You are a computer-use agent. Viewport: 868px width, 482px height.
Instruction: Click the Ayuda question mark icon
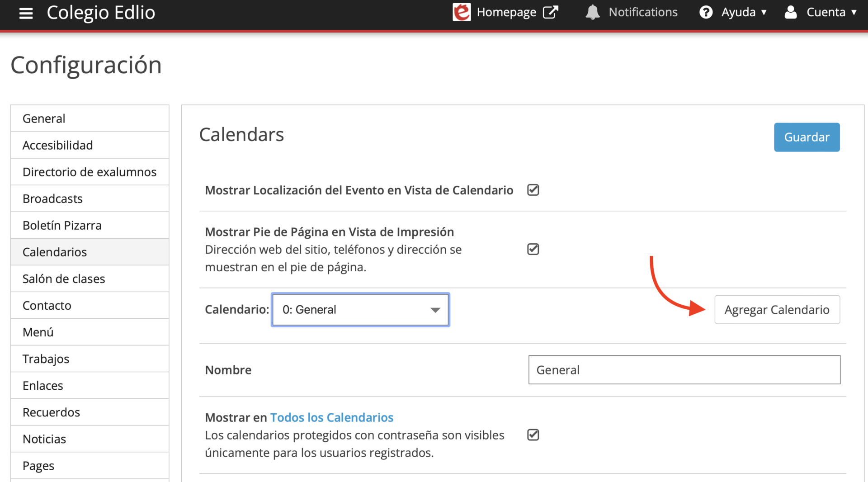pyautogui.click(x=706, y=12)
